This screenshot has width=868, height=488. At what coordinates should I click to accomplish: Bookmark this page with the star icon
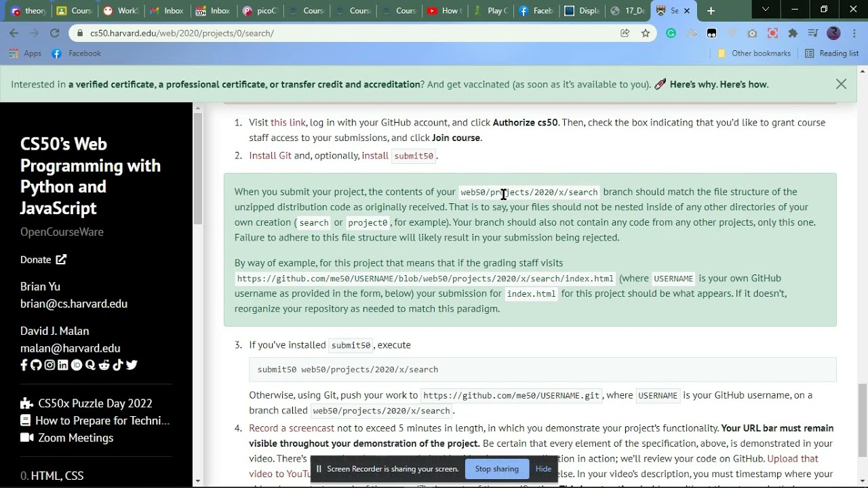(x=646, y=33)
